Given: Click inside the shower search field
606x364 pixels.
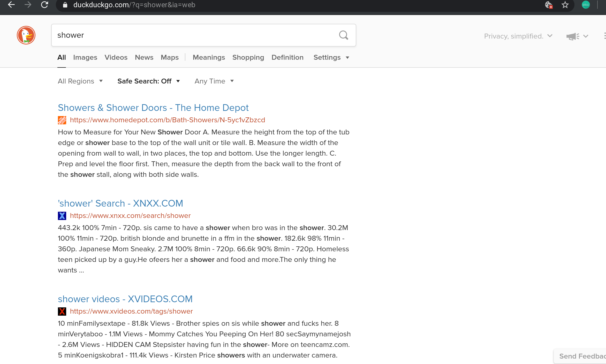Looking at the screenshot, I should tap(194, 35).
